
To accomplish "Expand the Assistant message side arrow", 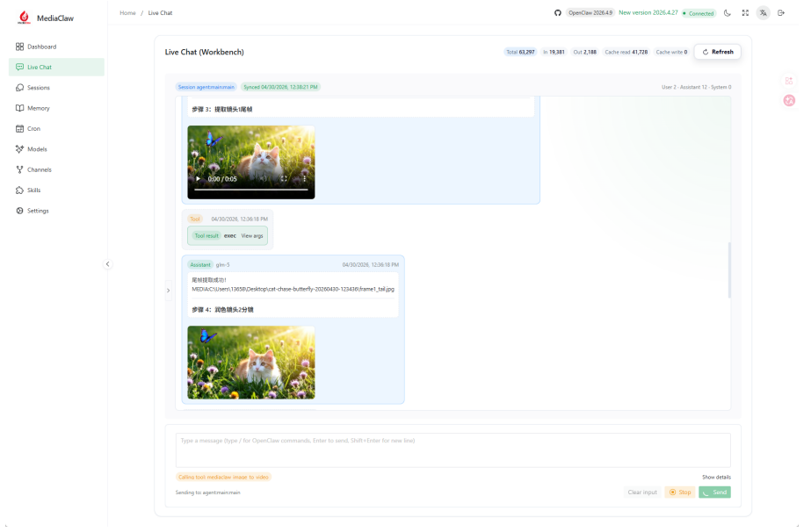I will 168,291.
